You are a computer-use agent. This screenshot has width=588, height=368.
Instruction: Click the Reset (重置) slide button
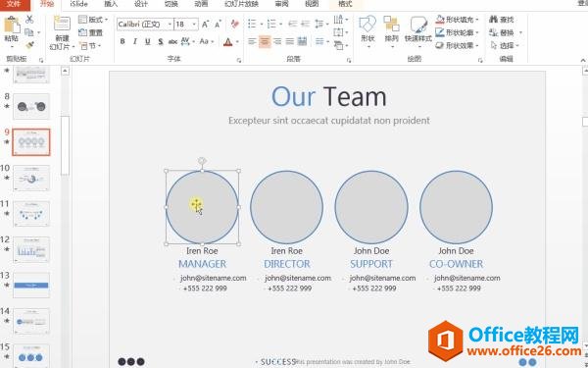point(91,32)
